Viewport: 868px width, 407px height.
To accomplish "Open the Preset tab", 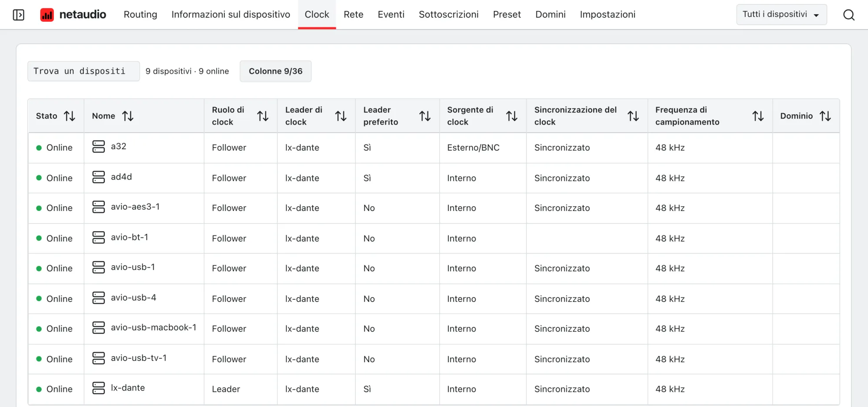I will [x=506, y=14].
